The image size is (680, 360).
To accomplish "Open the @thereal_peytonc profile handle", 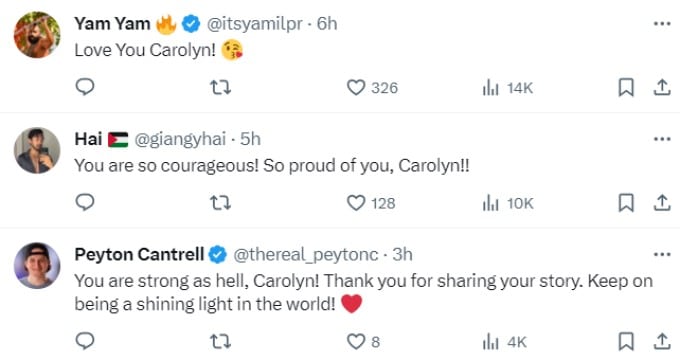I will click(306, 255).
